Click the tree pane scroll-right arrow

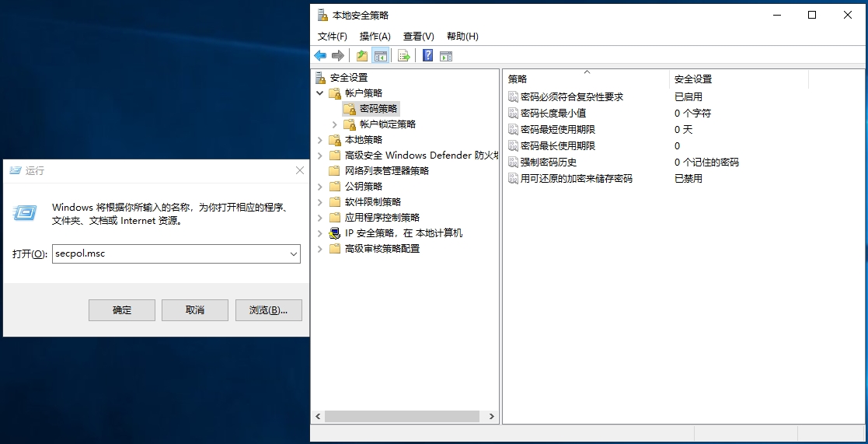[492, 416]
